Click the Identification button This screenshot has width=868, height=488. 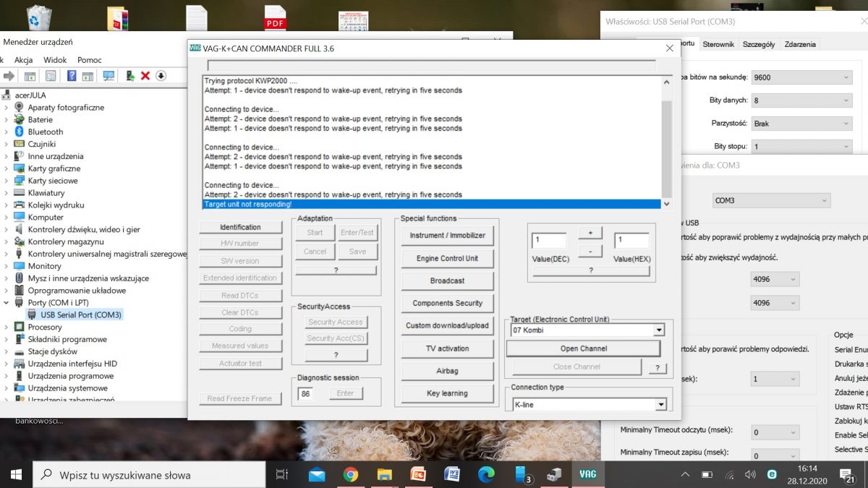pos(240,227)
